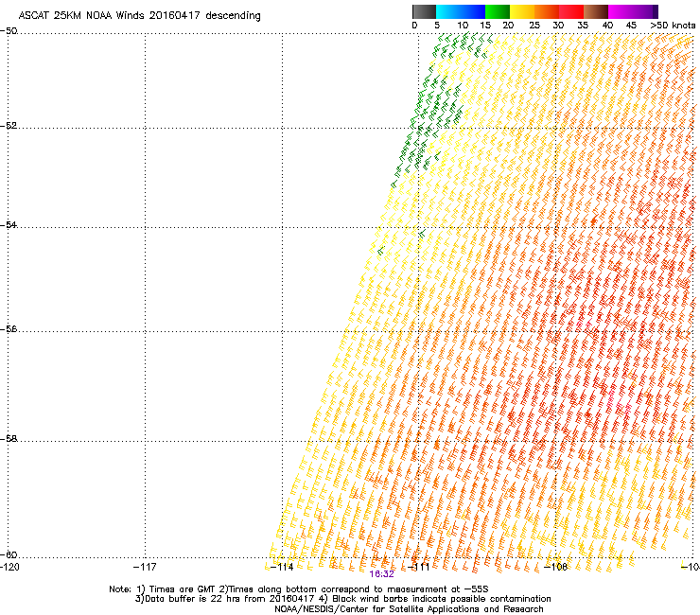
Task: Click the '-108' longitude axis label
Action: coord(556,567)
